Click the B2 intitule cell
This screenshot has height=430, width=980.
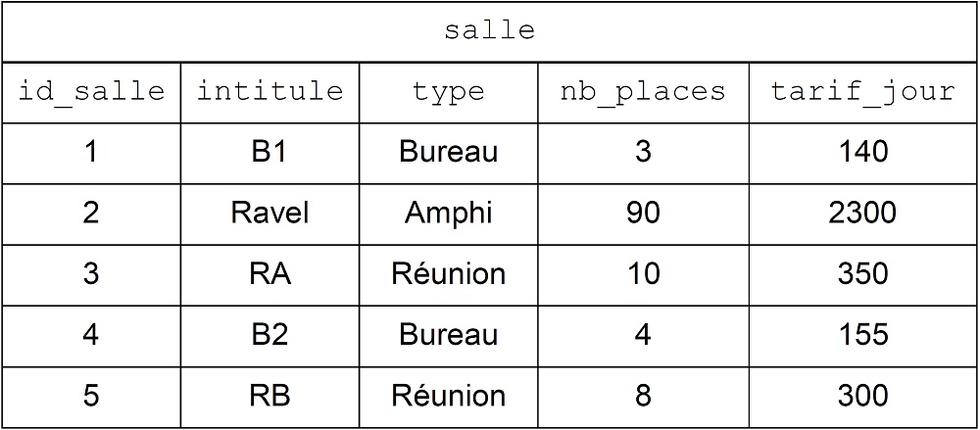pos(269,334)
